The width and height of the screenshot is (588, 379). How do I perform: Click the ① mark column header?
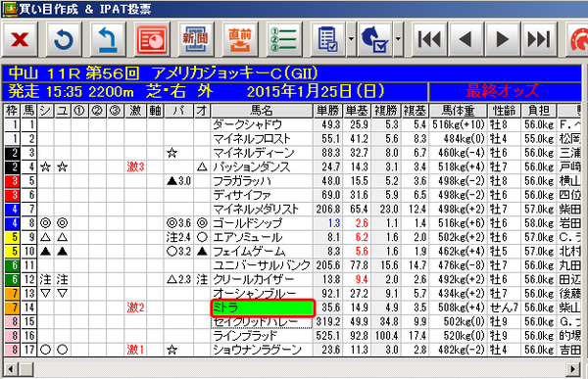[79, 111]
